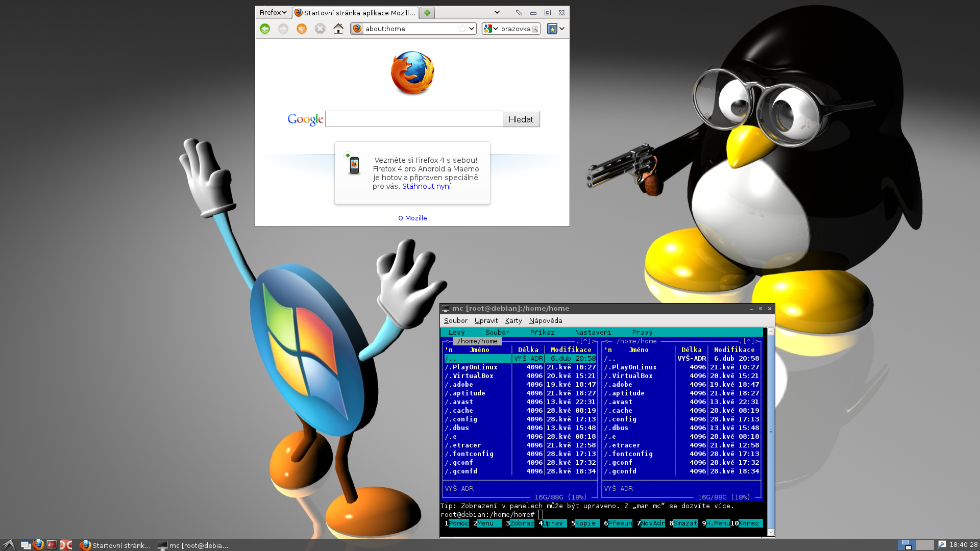Open the Bookmarks menu button icon
This screenshot has width=980, height=551.
pyautogui.click(x=552, y=29)
